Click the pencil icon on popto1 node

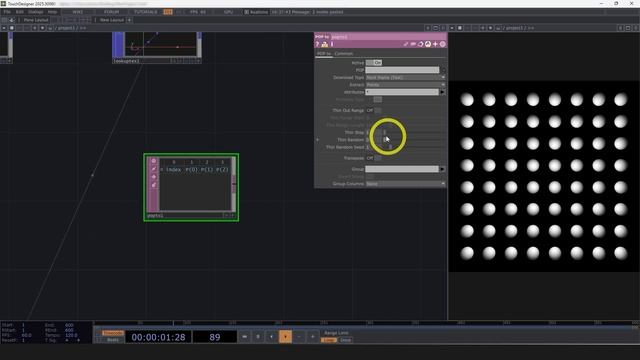pos(153,169)
